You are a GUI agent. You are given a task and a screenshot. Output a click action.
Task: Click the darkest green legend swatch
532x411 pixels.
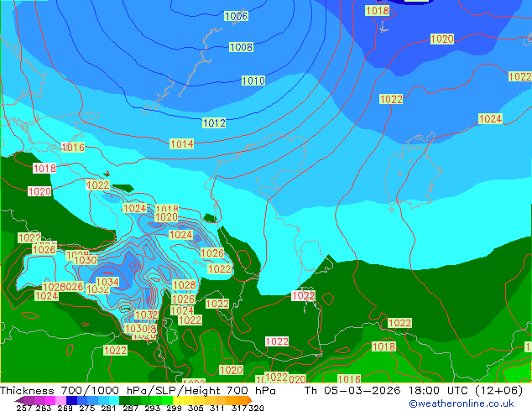click(x=124, y=400)
